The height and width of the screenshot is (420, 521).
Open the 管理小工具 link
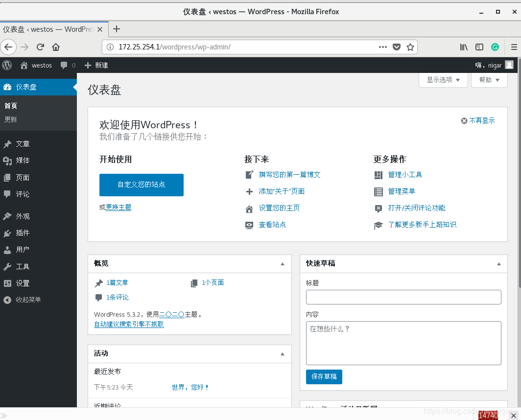[404, 175]
